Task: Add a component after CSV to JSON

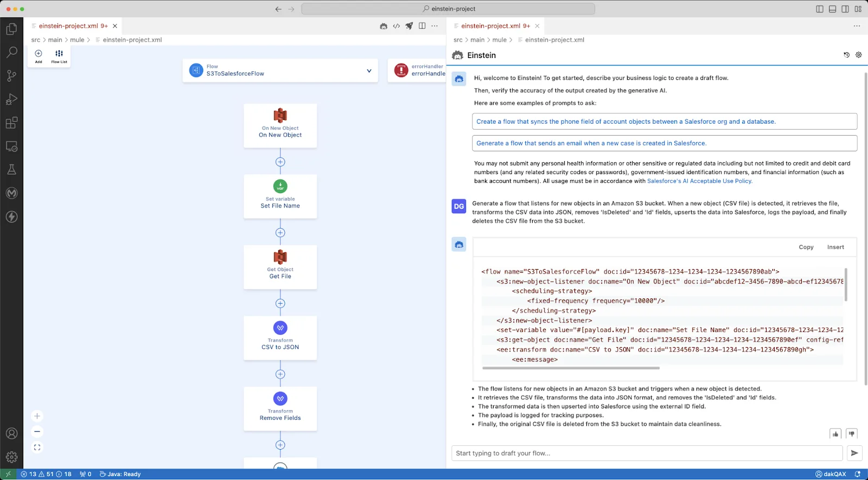Action: point(280,374)
